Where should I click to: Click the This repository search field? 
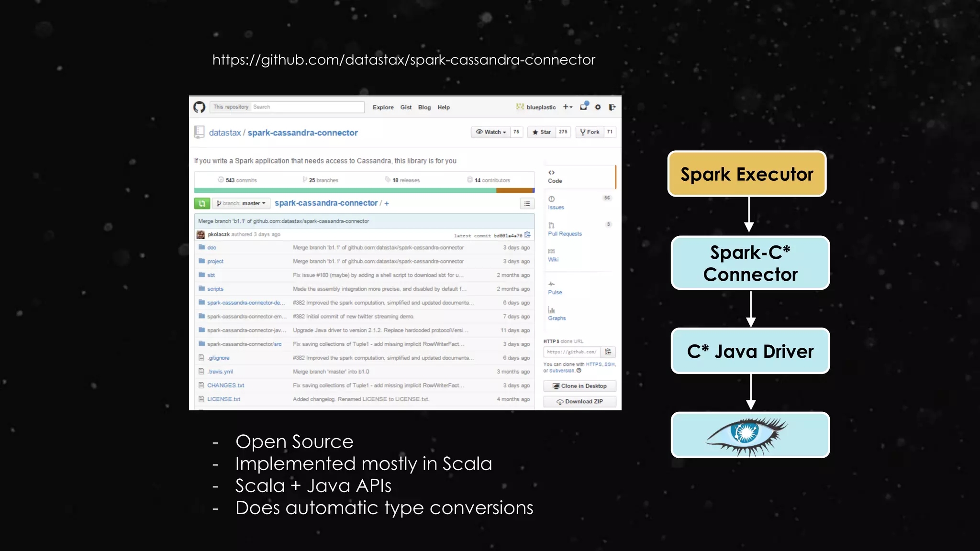(x=287, y=107)
